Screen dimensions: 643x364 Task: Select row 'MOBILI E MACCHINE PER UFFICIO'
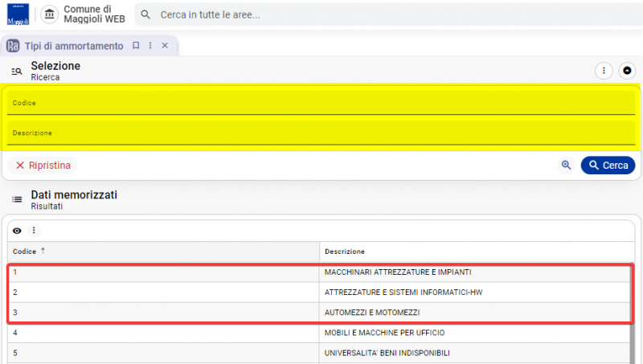click(319, 333)
